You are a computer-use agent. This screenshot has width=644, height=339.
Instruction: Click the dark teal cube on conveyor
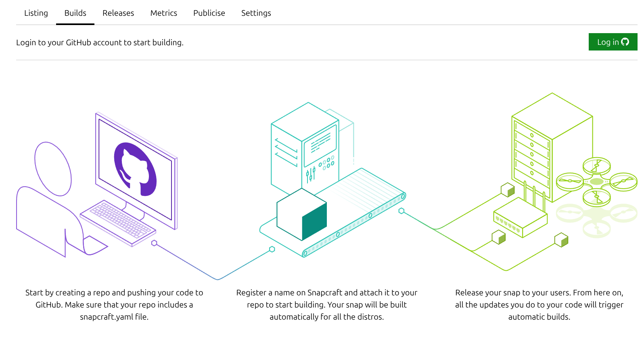point(301,215)
